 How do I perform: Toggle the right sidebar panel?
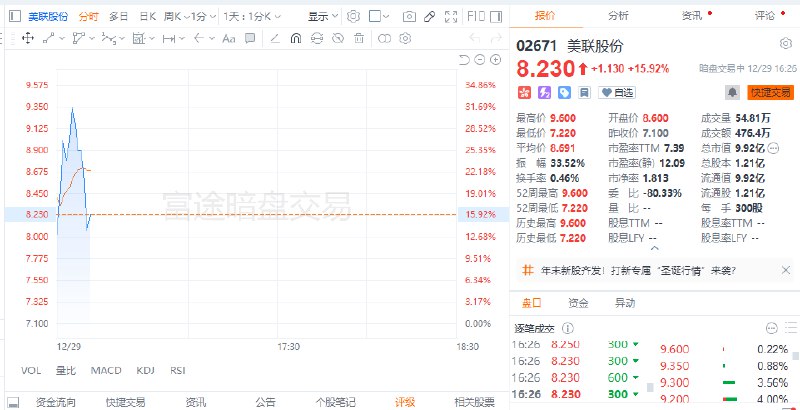click(496, 17)
